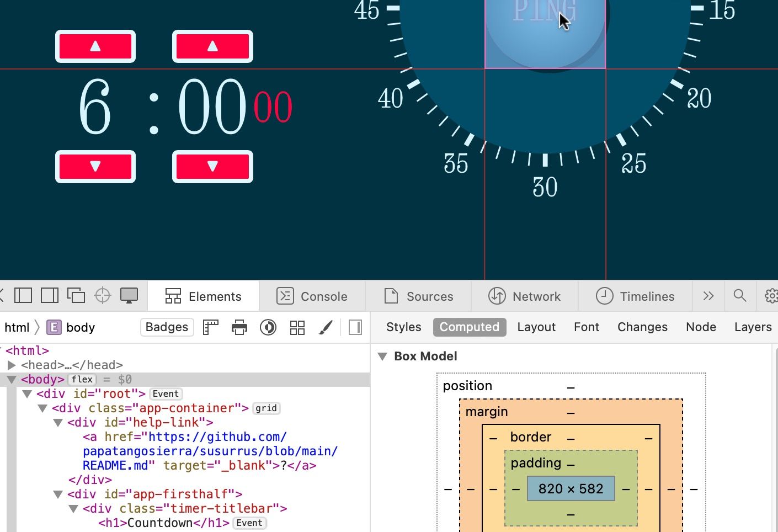The height and width of the screenshot is (532, 778).
Task: Switch to the Console tab
Action: [x=312, y=296]
